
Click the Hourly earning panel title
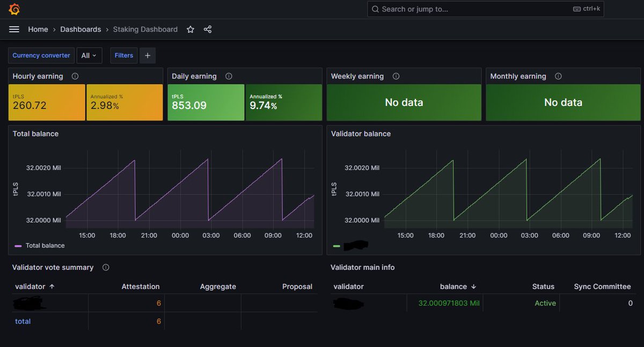(x=38, y=76)
